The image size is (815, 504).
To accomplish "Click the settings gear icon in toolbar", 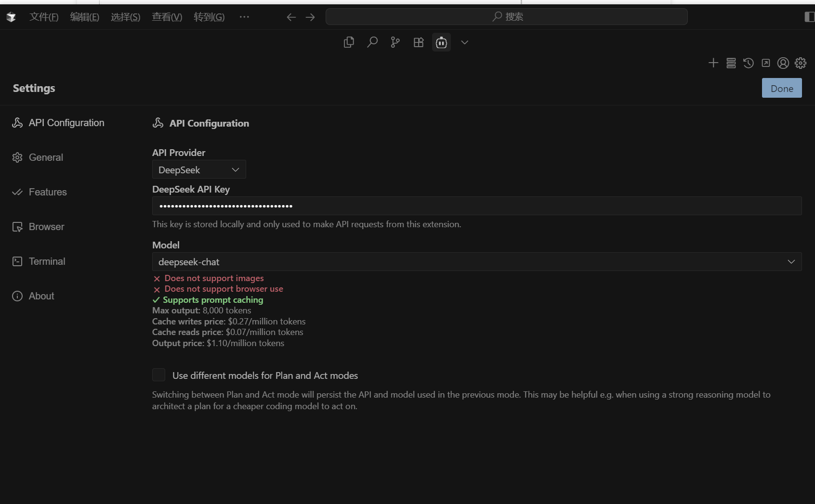I will 800,63.
